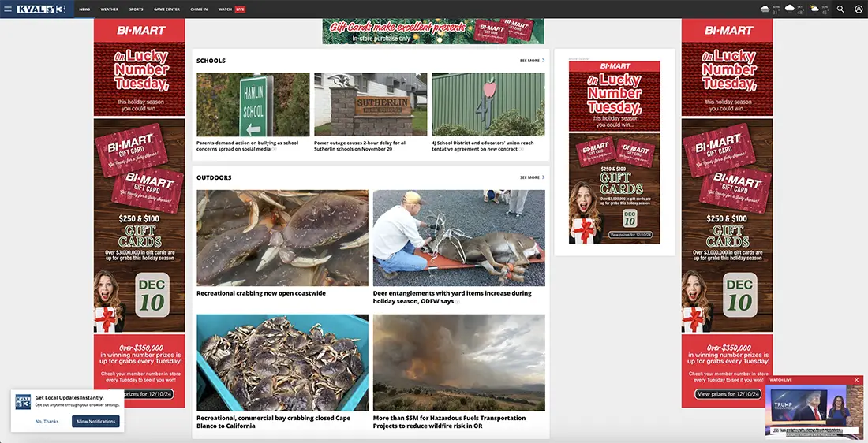
Task: Click the chevron next to Outdoors See More
Action: click(x=543, y=177)
